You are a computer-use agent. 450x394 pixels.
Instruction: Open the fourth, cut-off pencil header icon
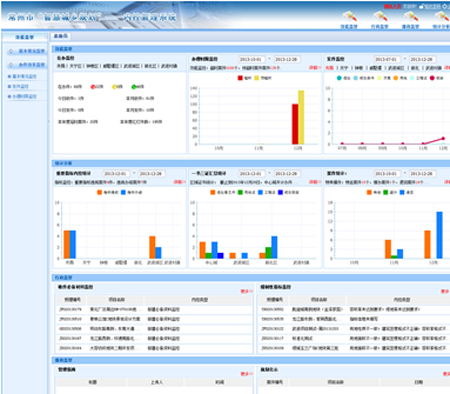[x=442, y=16]
